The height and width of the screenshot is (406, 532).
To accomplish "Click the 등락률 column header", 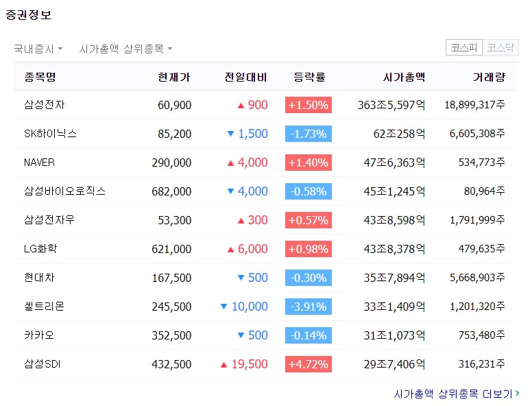I will click(x=309, y=77).
